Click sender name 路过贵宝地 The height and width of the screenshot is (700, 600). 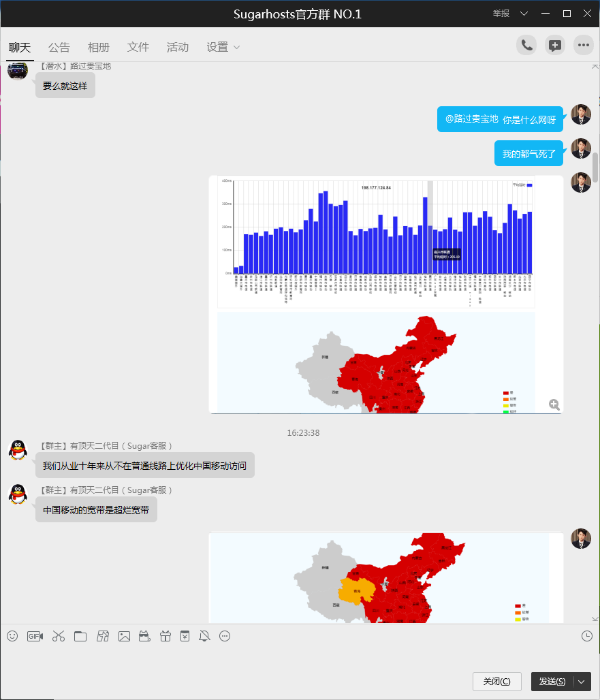tap(91, 66)
